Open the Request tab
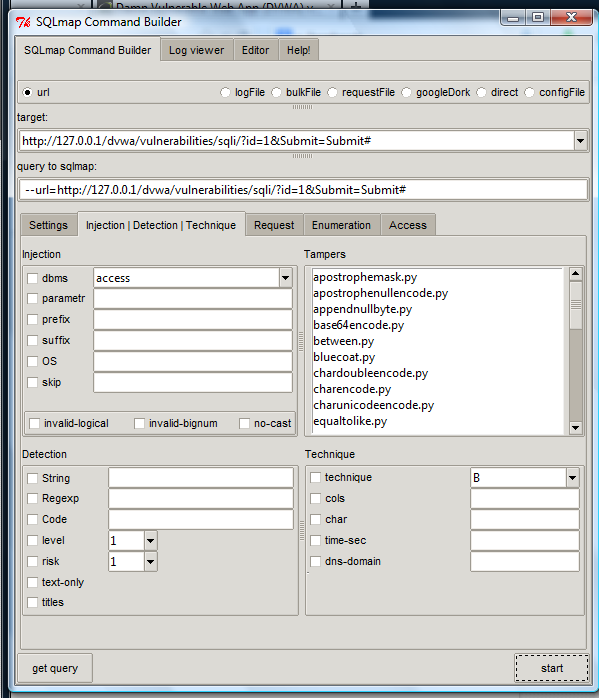This screenshot has height=698, width=599. click(x=274, y=225)
